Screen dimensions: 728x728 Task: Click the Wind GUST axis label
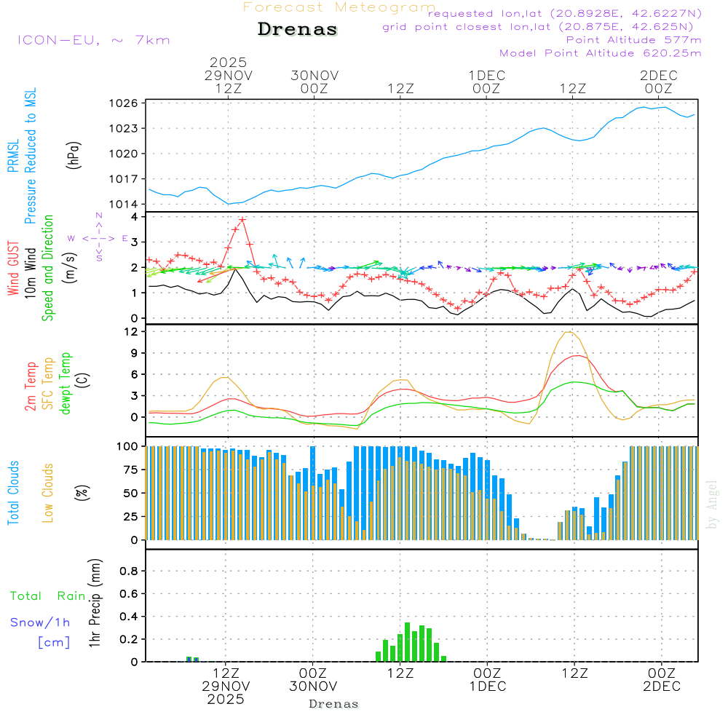point(14,269)
